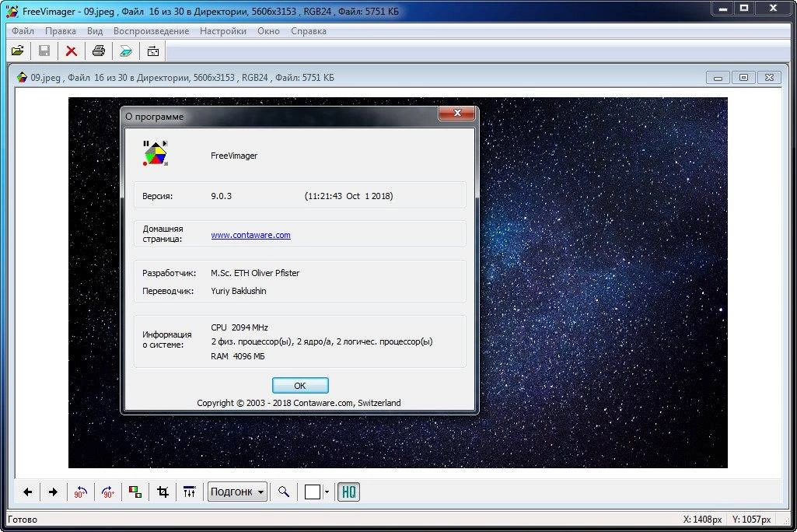The height and width of the screenshot is (532, 797).
Task: Close the О программе dialog
Action: 457,113
